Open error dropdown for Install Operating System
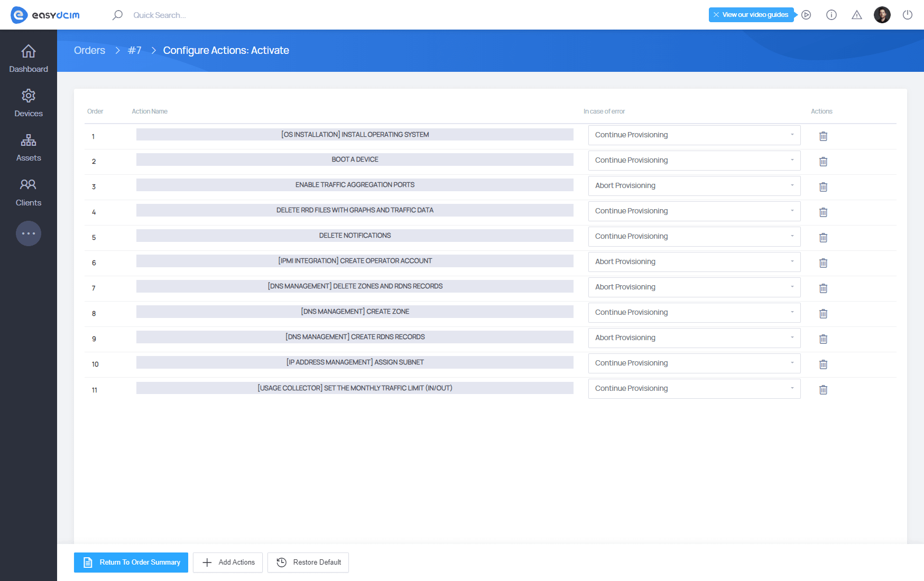Image resolution: width=924 pixels, height=581 pixels. (694, 135)
